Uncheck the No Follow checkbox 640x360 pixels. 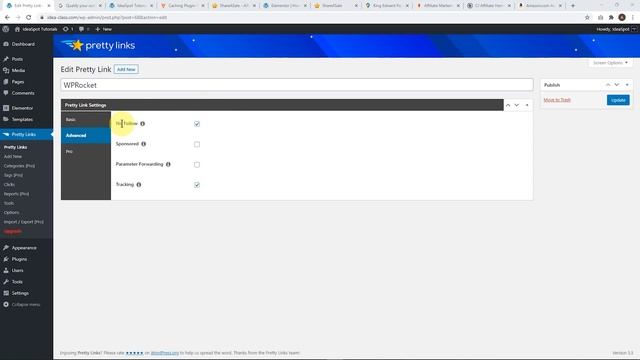[x=197, y=124]
